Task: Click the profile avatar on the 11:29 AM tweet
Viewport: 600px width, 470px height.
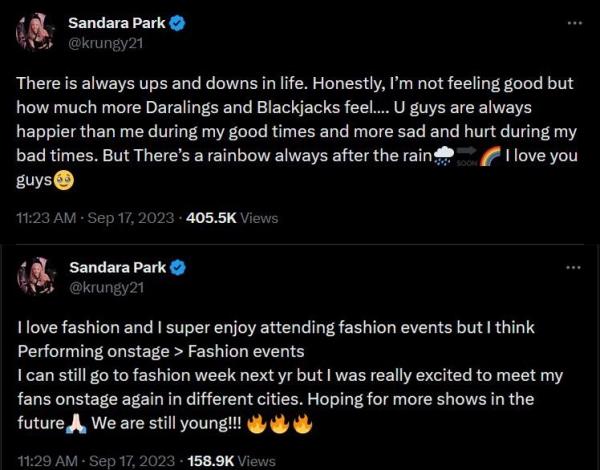Action: coord(34,276)
